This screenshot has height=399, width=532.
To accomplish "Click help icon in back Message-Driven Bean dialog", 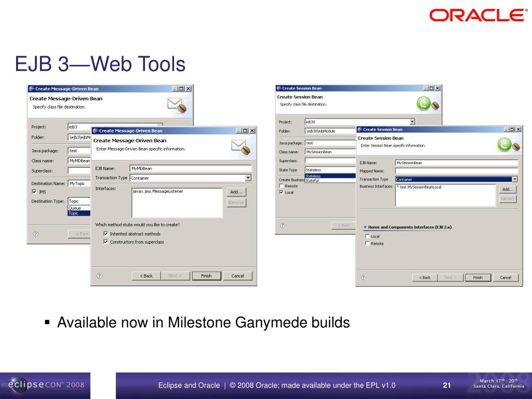I will click(x=36, y=234).
